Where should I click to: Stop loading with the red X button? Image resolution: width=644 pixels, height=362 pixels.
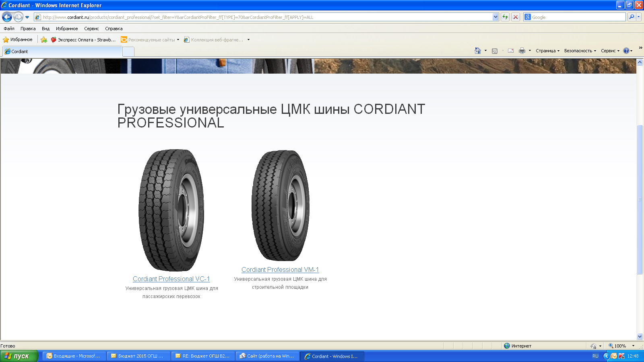[x=515, y=17]
